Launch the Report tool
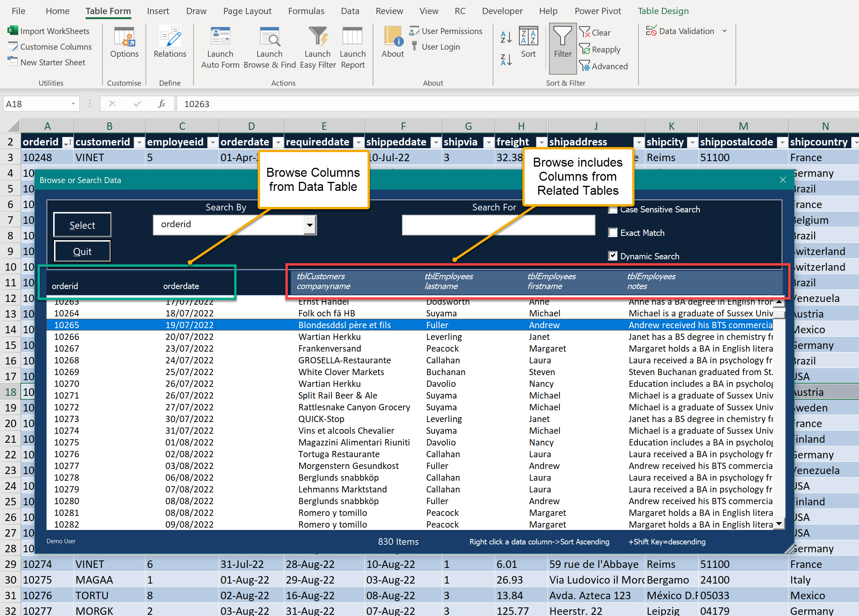Viewport: 859px width, 616px height. [353, 48]
